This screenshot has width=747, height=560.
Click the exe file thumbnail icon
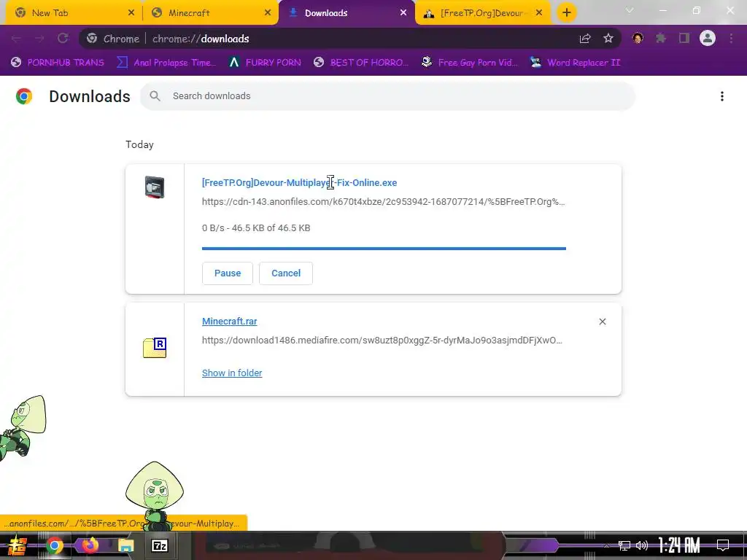tap(155, 187)
